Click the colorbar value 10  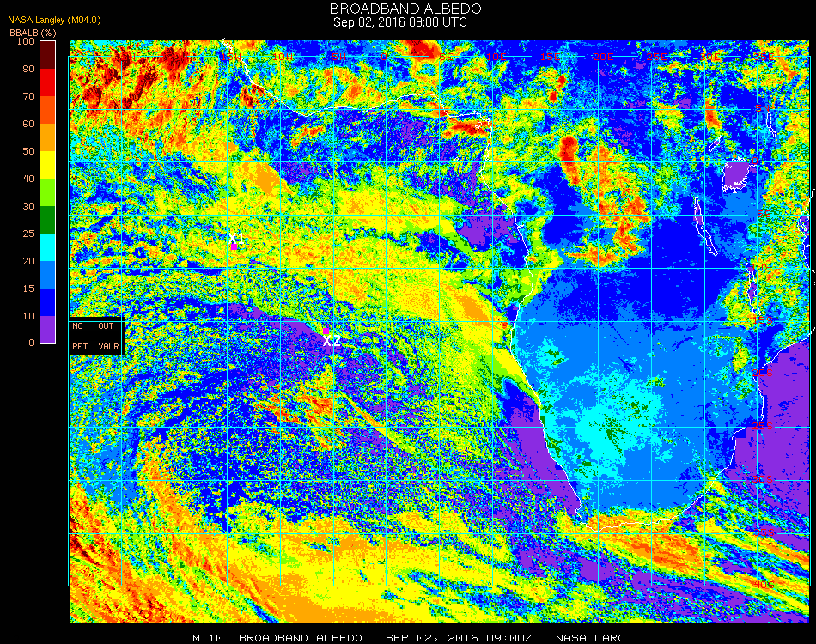pyautogui.click(x=28, y=316)
